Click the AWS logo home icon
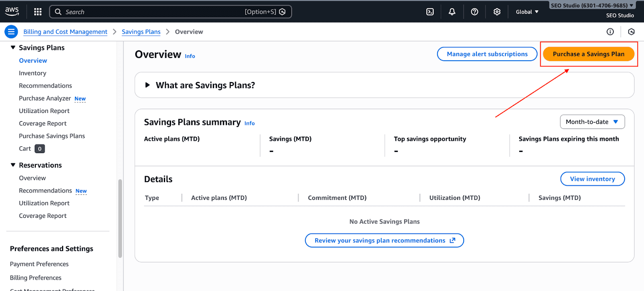644x291 pixels. coord(12,12)
